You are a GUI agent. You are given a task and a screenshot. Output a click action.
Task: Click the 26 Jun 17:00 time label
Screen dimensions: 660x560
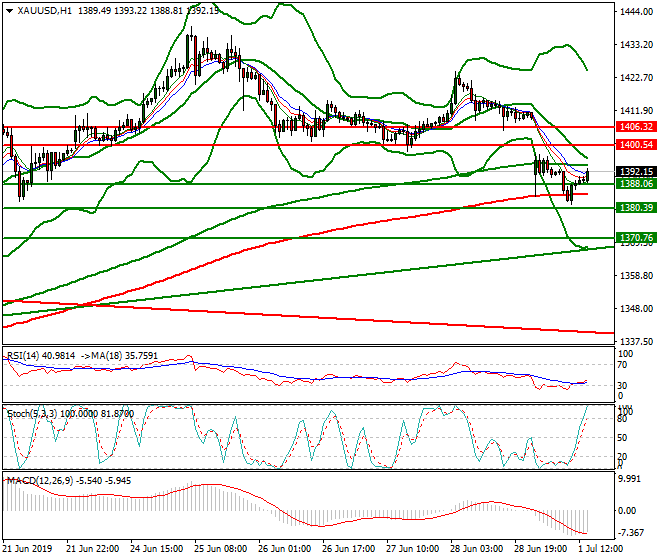349,549
